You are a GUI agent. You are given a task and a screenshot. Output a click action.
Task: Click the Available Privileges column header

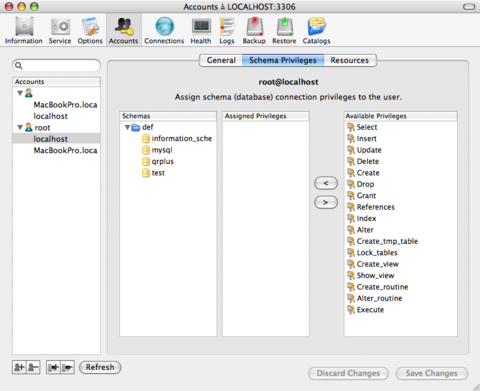click(x=401, y=116)
